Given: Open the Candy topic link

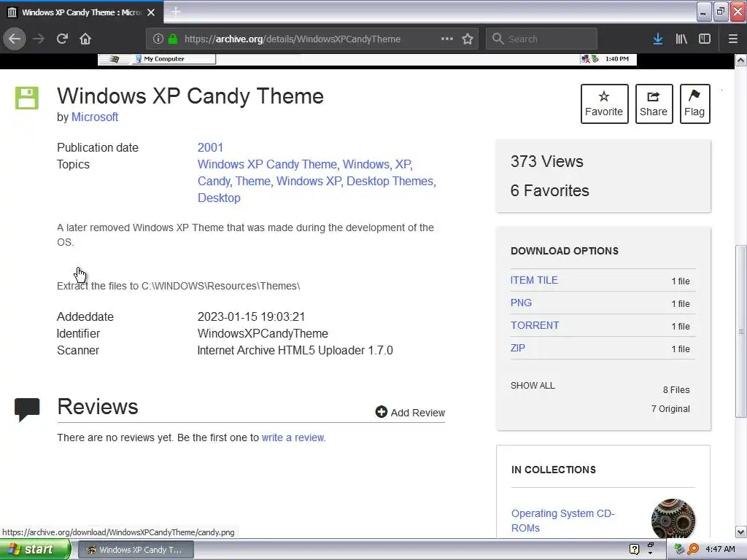Looking at the screenshot, I should click(x=214, y=182).
